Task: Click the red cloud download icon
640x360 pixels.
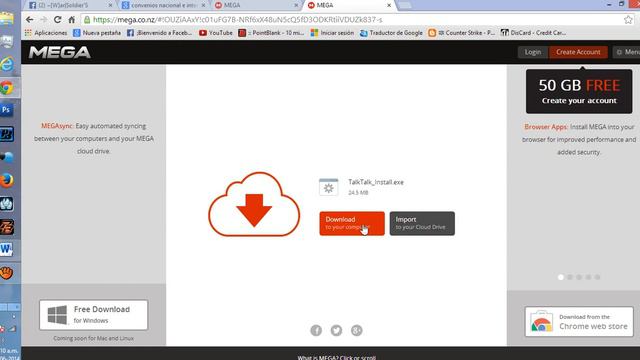Action: pos(254,204)
